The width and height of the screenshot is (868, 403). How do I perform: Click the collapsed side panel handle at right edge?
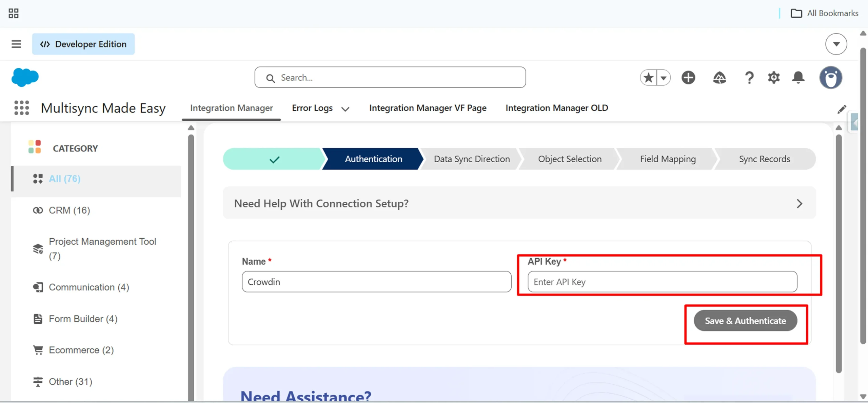tap(854, 122)
